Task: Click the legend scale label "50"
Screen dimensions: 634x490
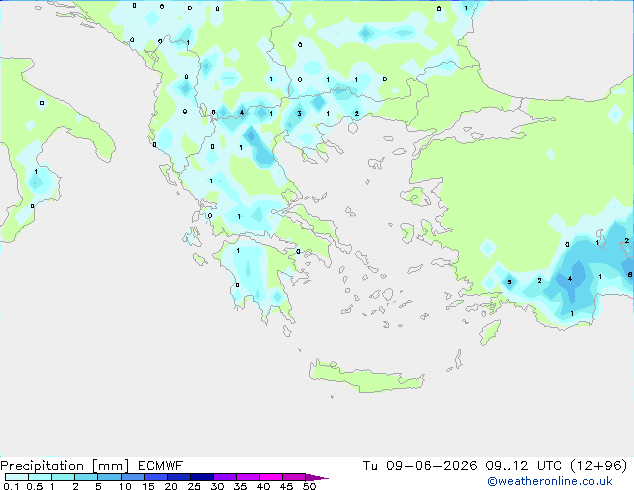Action: pyautogui.click(x=309, y=486)
